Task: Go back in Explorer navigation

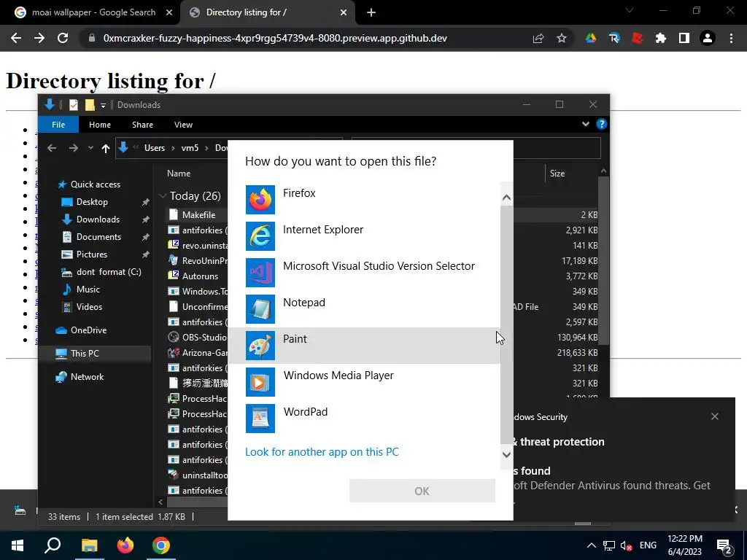Action: tap(52, 148)
